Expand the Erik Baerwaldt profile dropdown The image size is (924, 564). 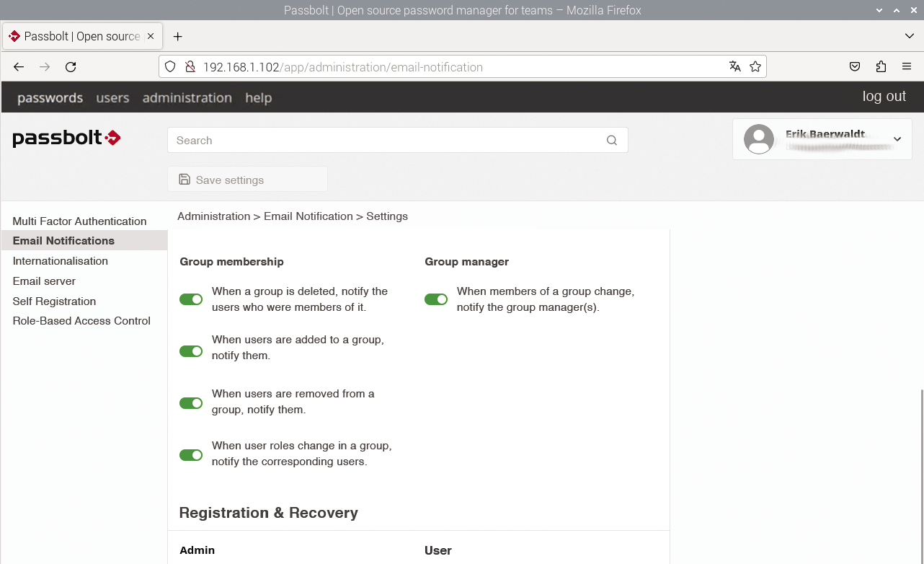[x=897, y=139]
